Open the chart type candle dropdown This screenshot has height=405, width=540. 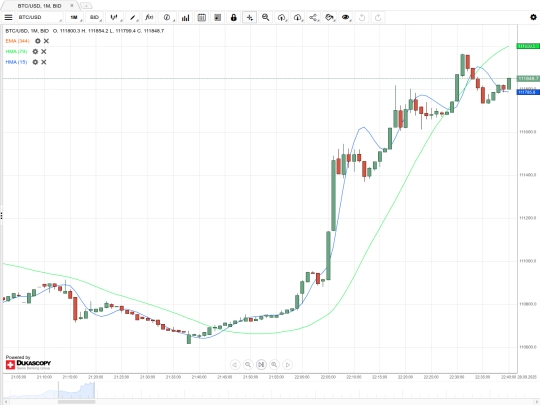(114, 17)
